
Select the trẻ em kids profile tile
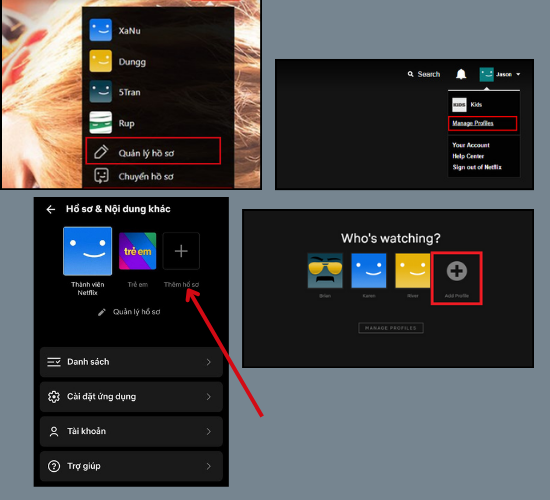(138, 251)
